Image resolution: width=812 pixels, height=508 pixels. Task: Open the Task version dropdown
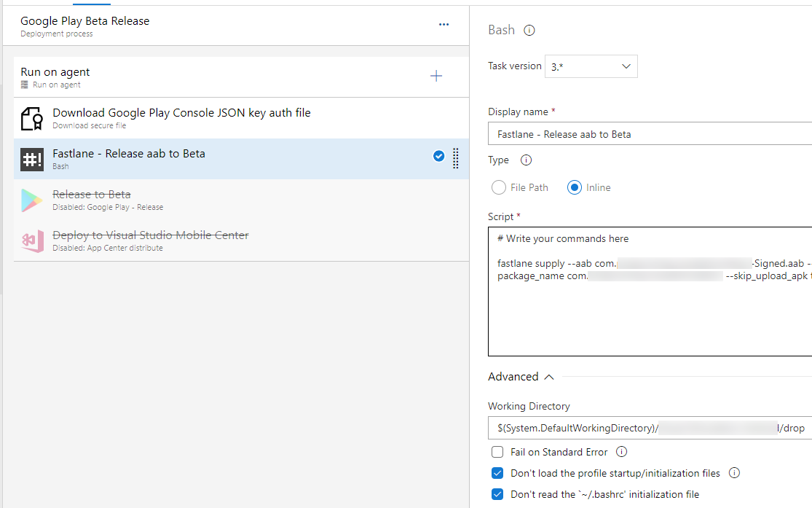tap(591, 66)
